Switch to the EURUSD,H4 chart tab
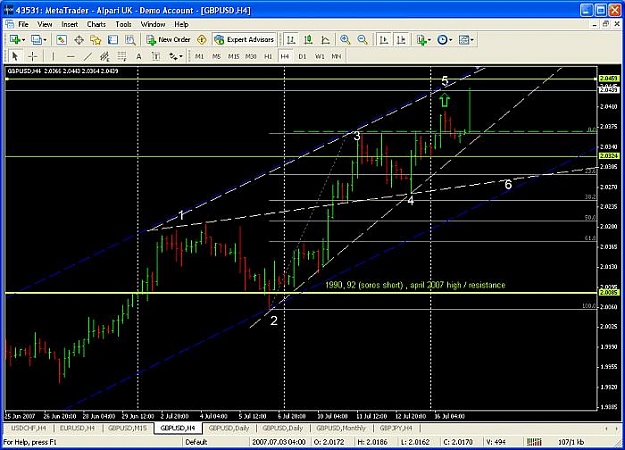Image resolution: width=625 pixels, height=450 pixels. point(77,428)
